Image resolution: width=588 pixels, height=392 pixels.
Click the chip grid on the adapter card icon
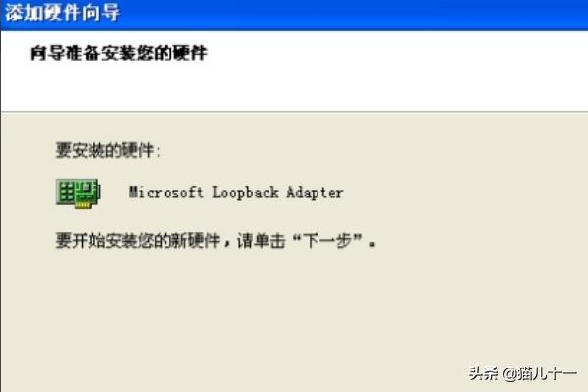(x=67, y=192)
